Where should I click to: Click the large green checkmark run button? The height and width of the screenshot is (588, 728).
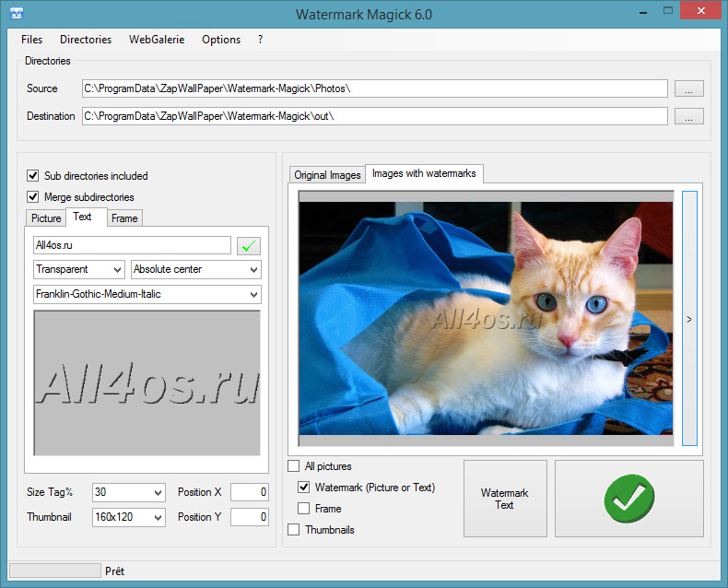[629, 499]
